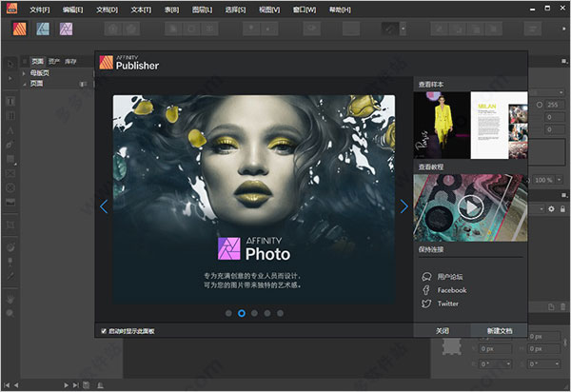Viewport: 571px width, 392px height.
Task: Click the Twitter bird icon
Action: [426, 304]
